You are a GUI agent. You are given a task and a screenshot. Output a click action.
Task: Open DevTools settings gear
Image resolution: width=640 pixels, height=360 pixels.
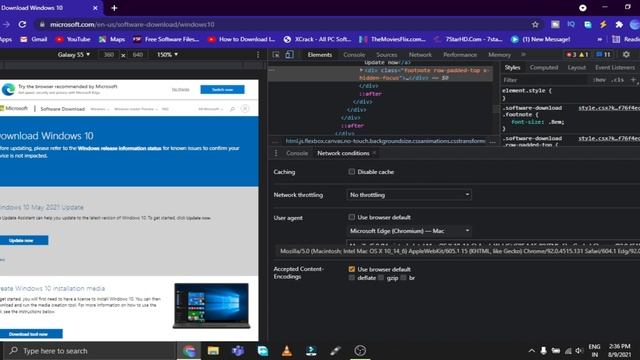[627, 54]
